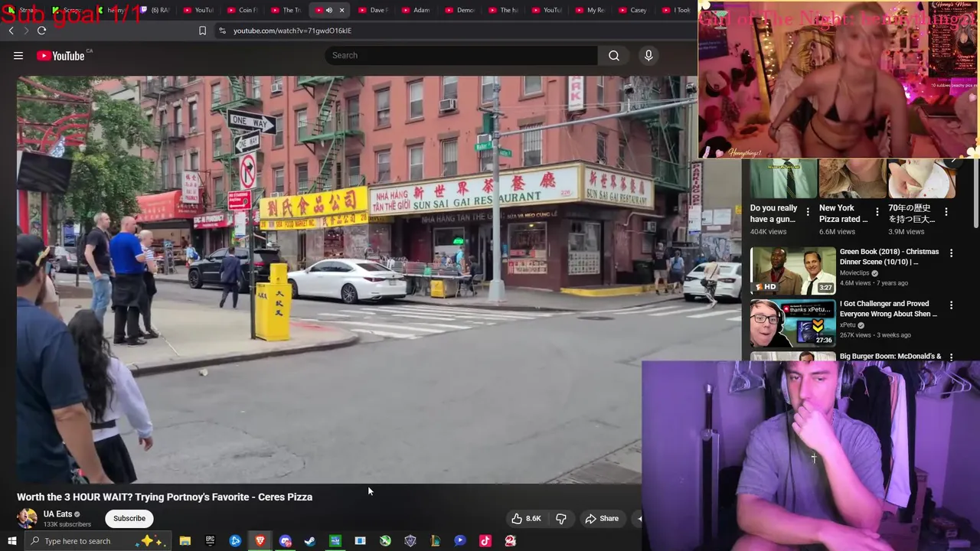980x551 pixels.
Task: Dislike the video with thumbs-down
Action: tap(561, 518)
